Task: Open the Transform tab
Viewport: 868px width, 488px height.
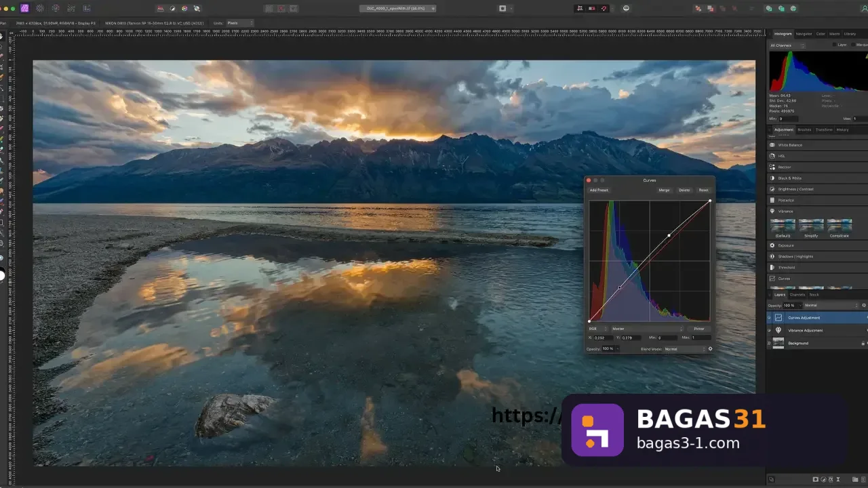Action: point(824,129)
